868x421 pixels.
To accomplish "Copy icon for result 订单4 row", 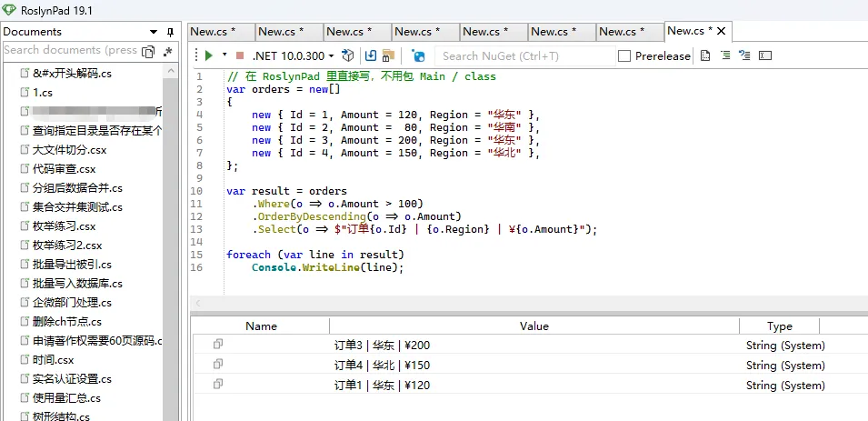I will pyautogui.click(x=218, y=364).
